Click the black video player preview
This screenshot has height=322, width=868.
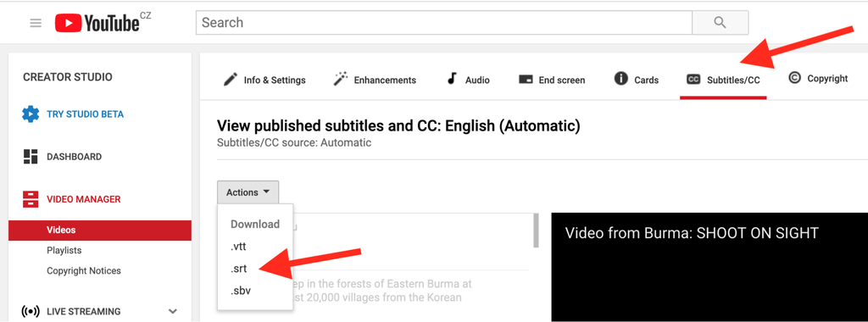click(709, 267)
